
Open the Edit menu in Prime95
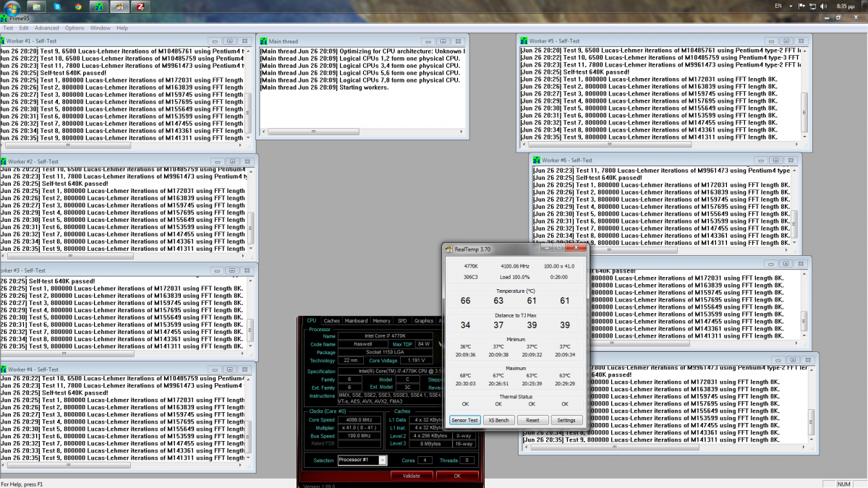[x=23, y=28]
